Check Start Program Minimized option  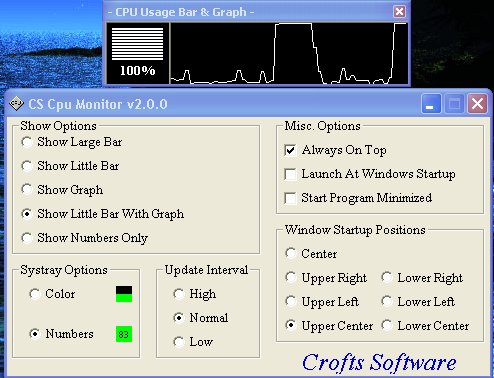[290, 198]
